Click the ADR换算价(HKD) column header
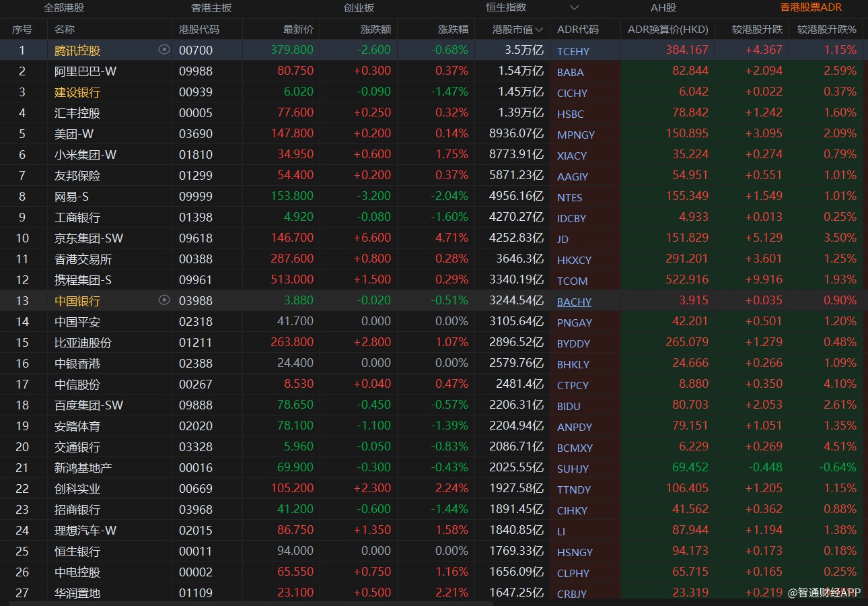Image resolution: width=868 pixels, height=606 pixels. tap(667, 30)
